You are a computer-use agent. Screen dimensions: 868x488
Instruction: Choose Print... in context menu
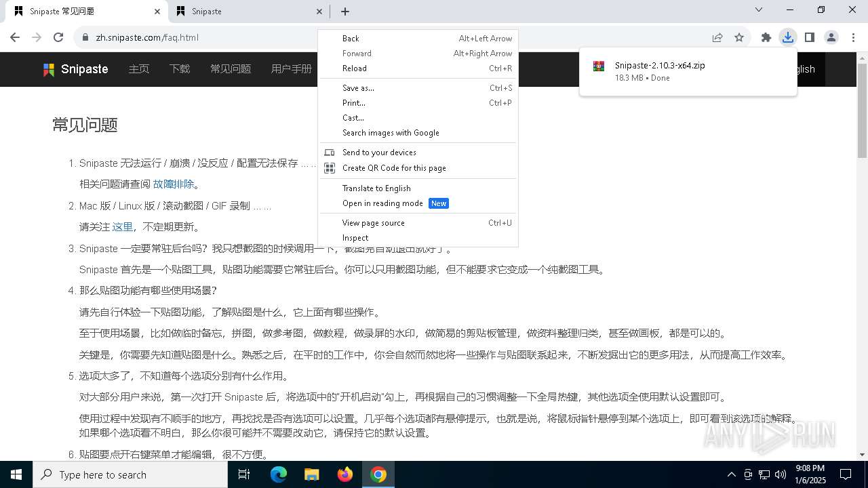[x=418, y=103]
